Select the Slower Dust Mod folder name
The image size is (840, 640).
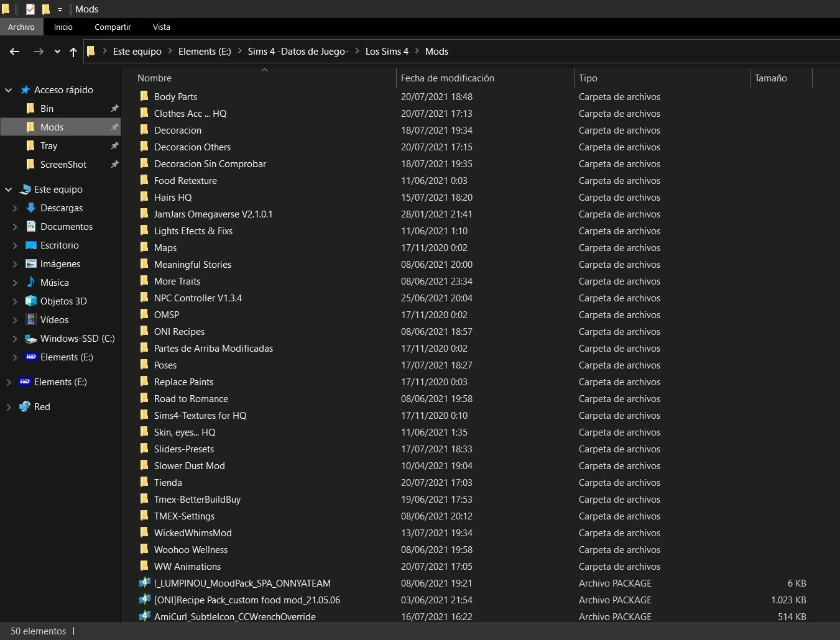point(190,465)
